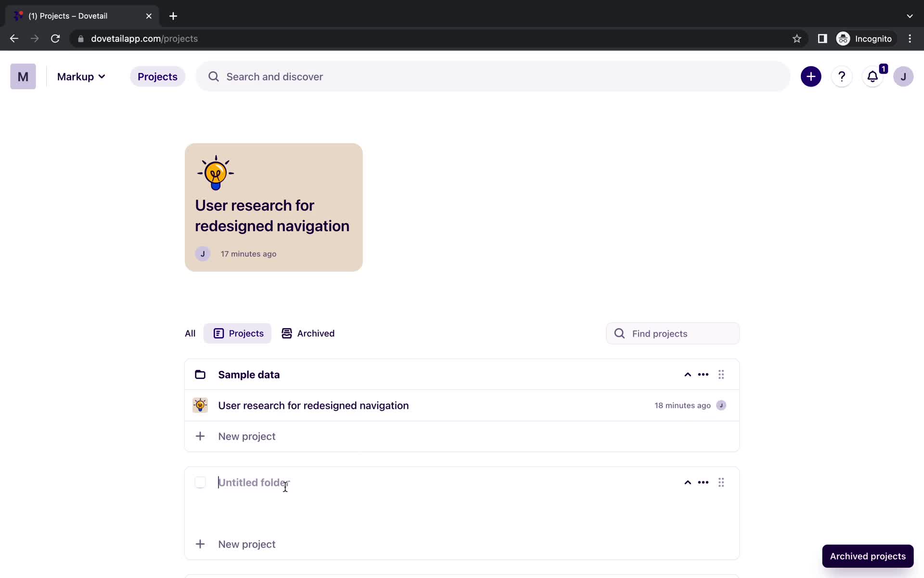
Task: Open the create new item menu
Action: pyautogui.click(x=811, y=77)
